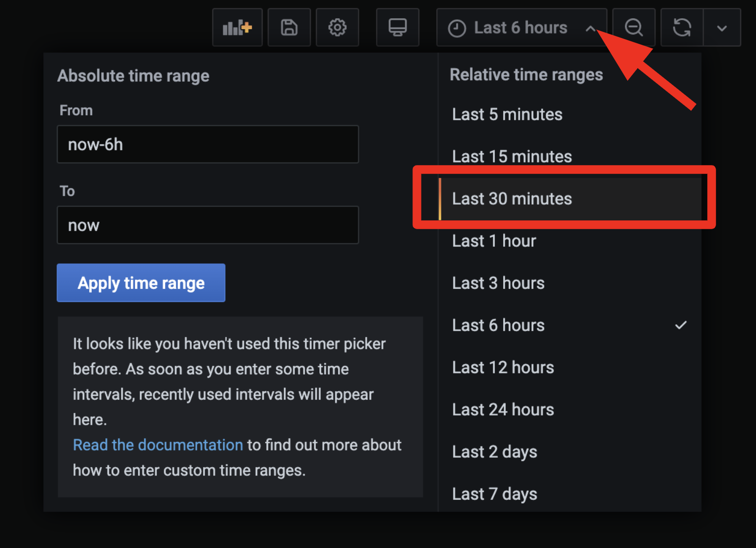This screenshot has width=756, height=548.
Task: Open the refresh interval dropdown
Action: click(722, 28)
